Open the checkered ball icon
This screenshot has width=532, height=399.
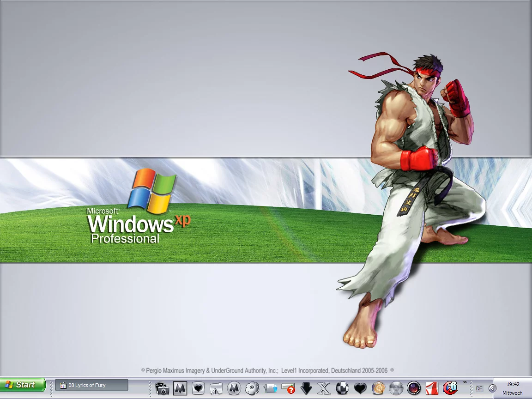(342, 388)
